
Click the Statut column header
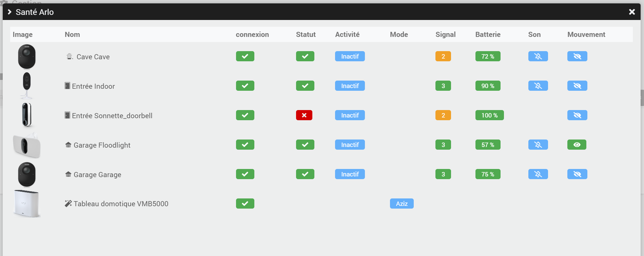point(306,35)
